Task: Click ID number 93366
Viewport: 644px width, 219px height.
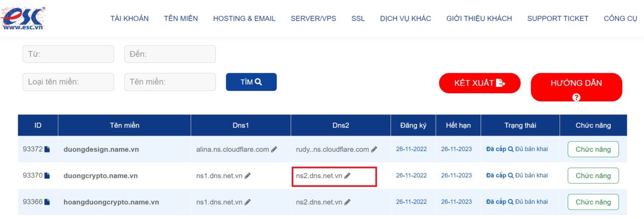Action: (33, 202)
